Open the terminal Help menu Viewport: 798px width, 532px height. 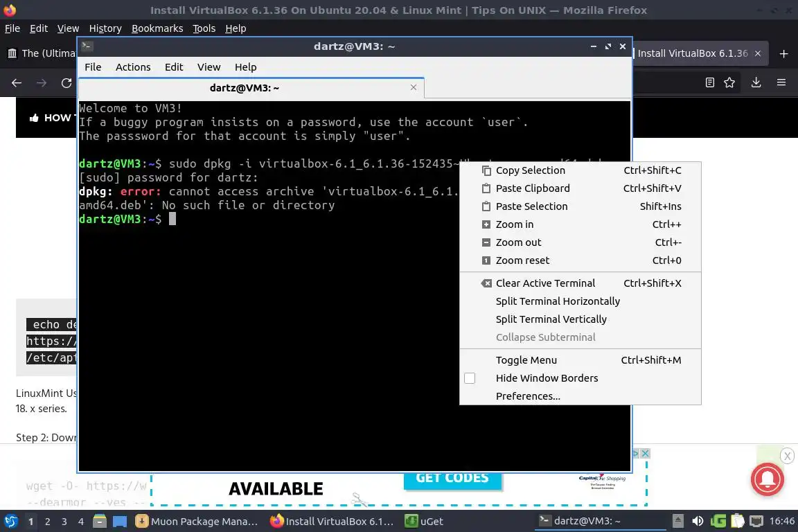[x=245, y=67]
